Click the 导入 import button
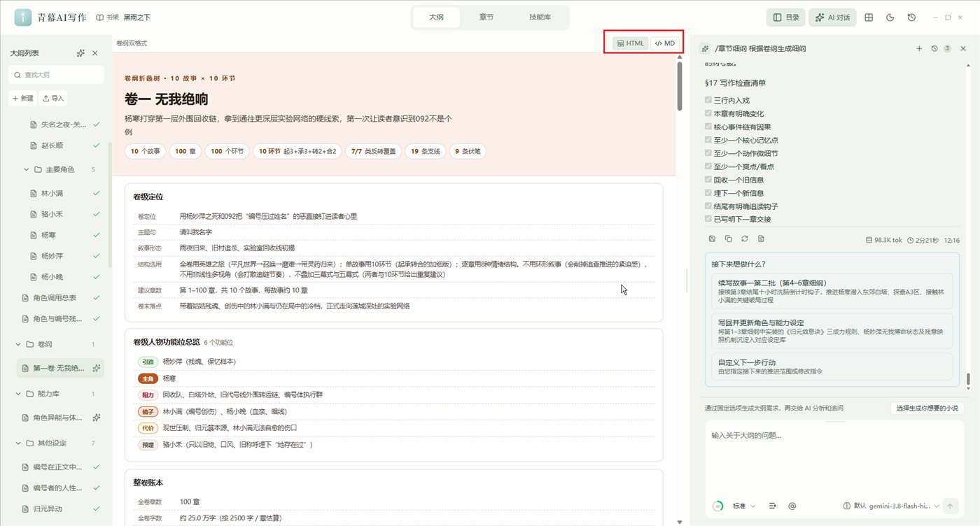980x526 pixels. click(x=53, y=99)
